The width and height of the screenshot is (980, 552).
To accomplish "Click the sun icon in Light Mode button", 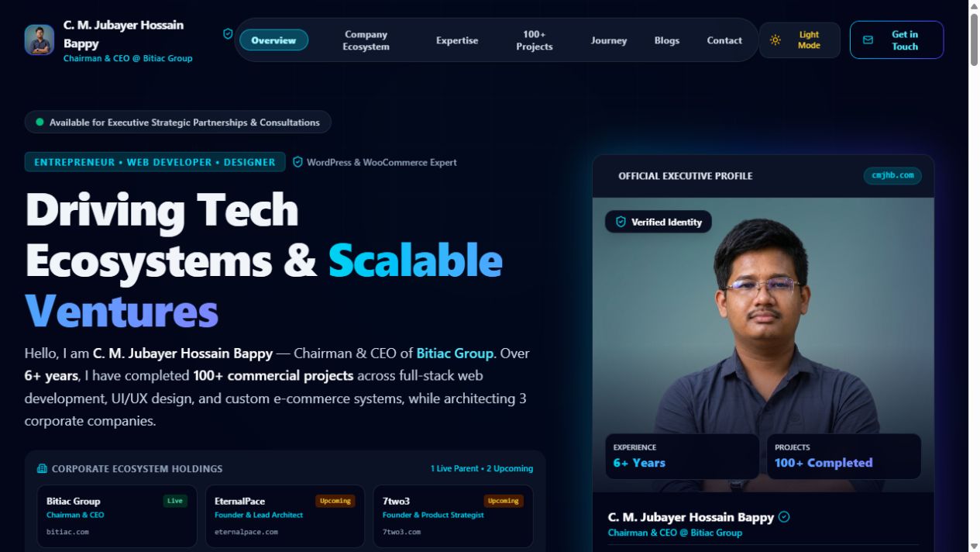I will point(775,40).
